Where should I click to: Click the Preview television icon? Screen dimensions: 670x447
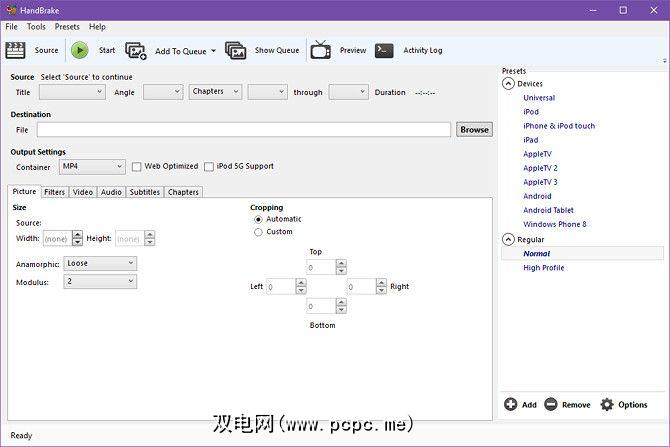point(320,50)
